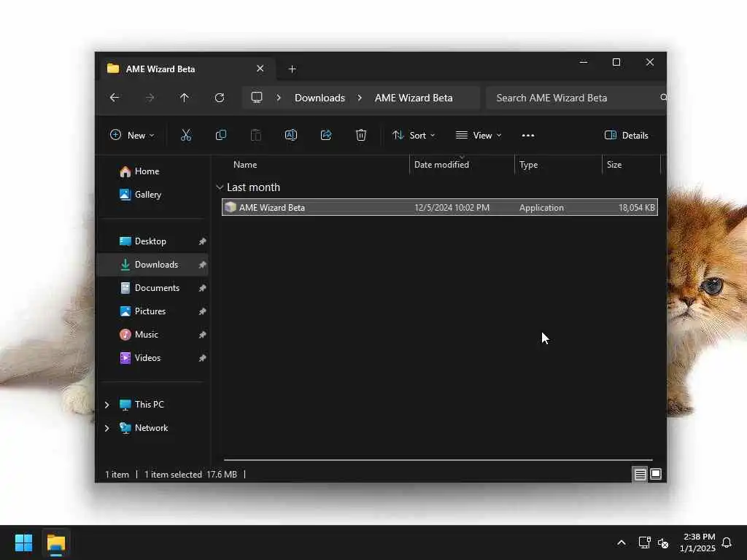
Task: Expand This PC in navigation pane
Action: point(107,404)
